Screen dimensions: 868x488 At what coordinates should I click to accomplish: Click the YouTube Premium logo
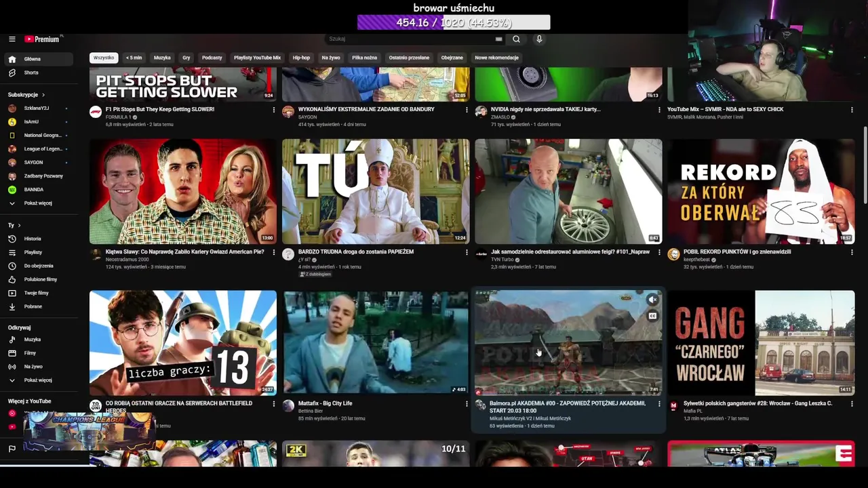pos(42,39)
